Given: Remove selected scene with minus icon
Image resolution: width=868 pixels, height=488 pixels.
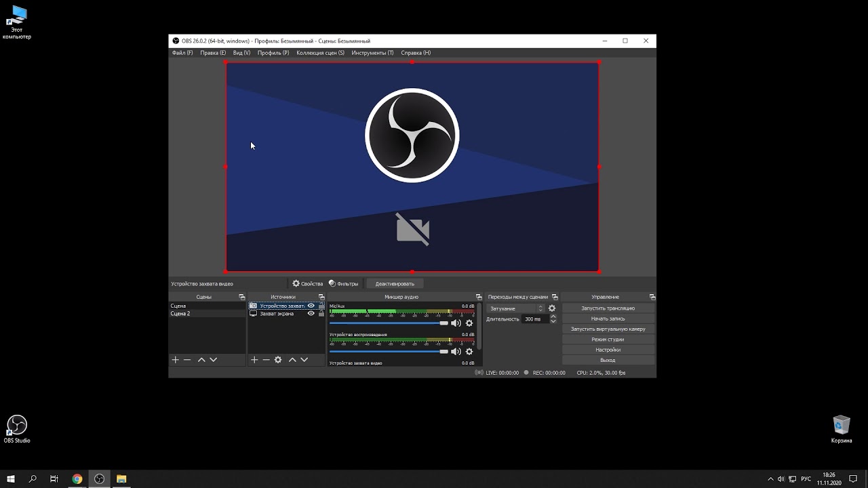Looking at the screenshot, I should pyautogui.click(x=187, y=360).
